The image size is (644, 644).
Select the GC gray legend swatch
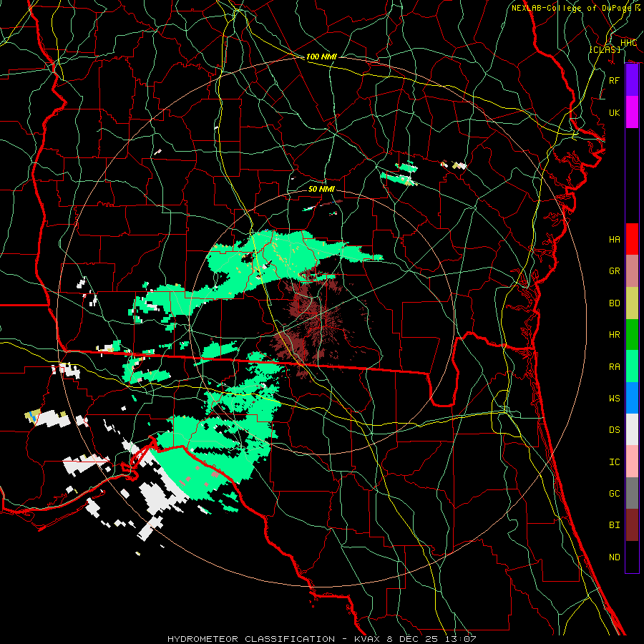pyautogui.click(x=632, y=493)
